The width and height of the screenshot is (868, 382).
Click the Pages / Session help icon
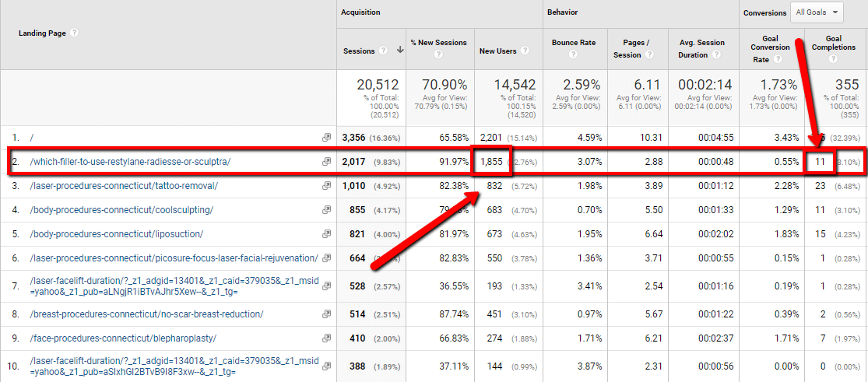pos(649,54)
